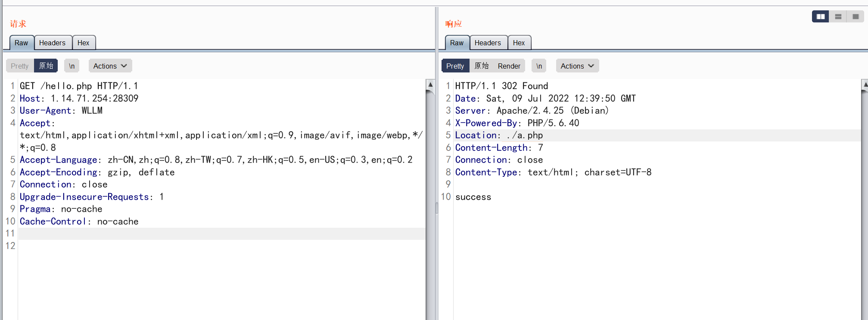Click request scrollbar up arrow
The width and height of the screenshot is (868, 320).
(430, 85)
